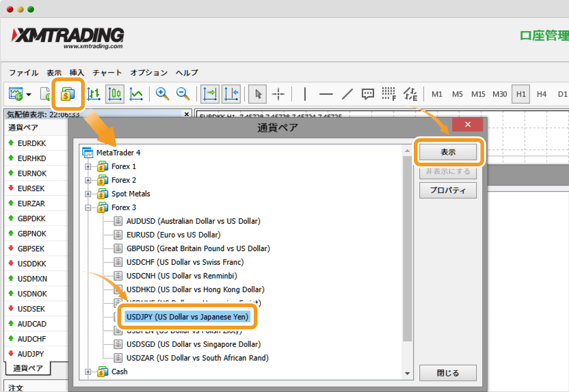Open the 口座管理 link
Image resolution: width=569 pixels, height=392 pixels.
[544, 36]
